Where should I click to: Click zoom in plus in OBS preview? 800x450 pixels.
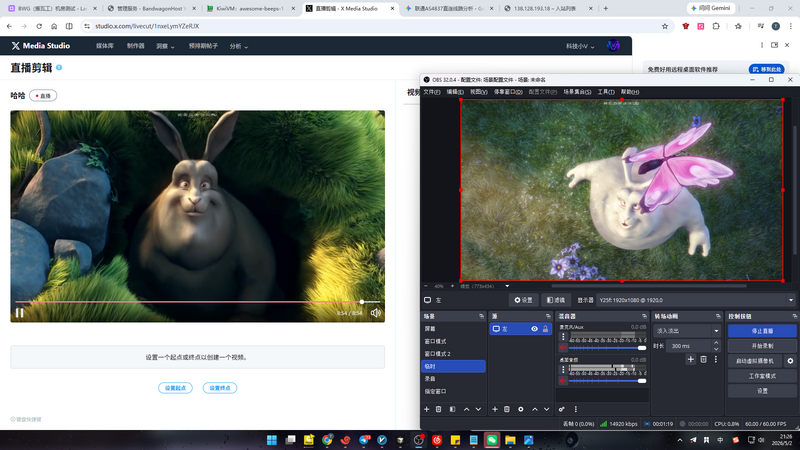coord(452,286)
